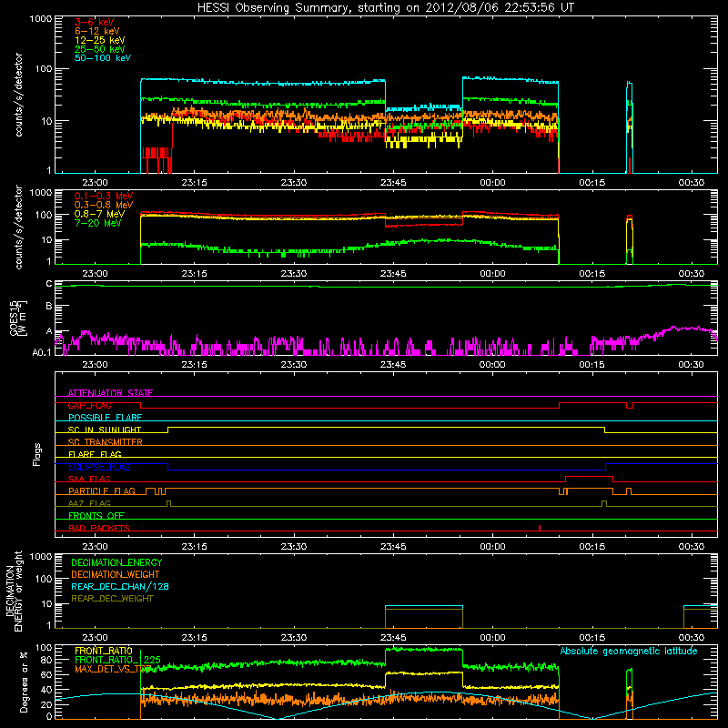This screenshot has width=728, height=728.
Task: Select the 25-50 keV legend label
Action: 100,49
